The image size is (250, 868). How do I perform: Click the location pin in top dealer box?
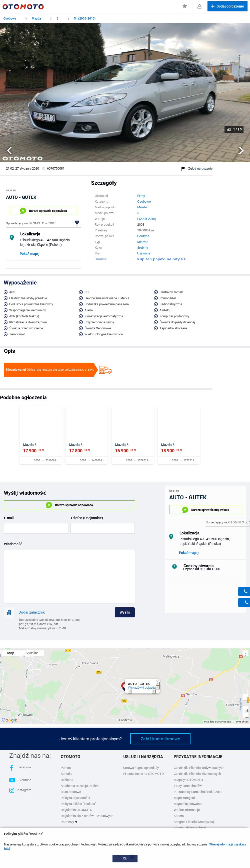[12, 238]
